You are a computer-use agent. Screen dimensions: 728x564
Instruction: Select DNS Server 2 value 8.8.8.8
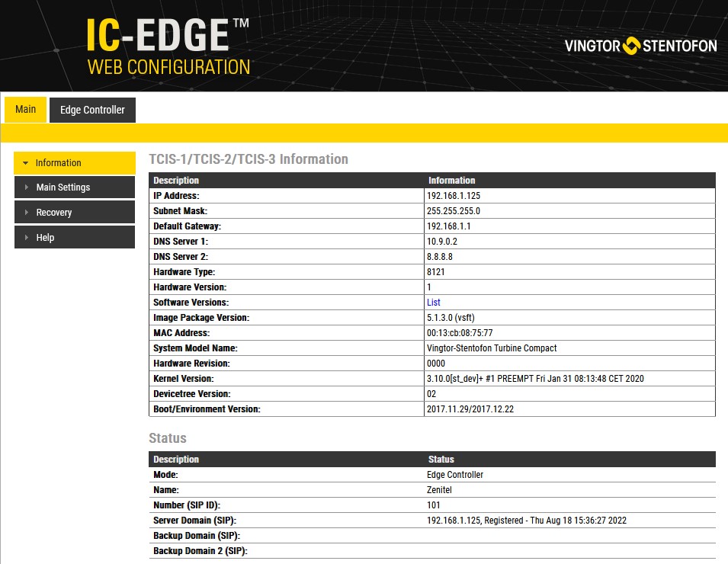point(440,257)
